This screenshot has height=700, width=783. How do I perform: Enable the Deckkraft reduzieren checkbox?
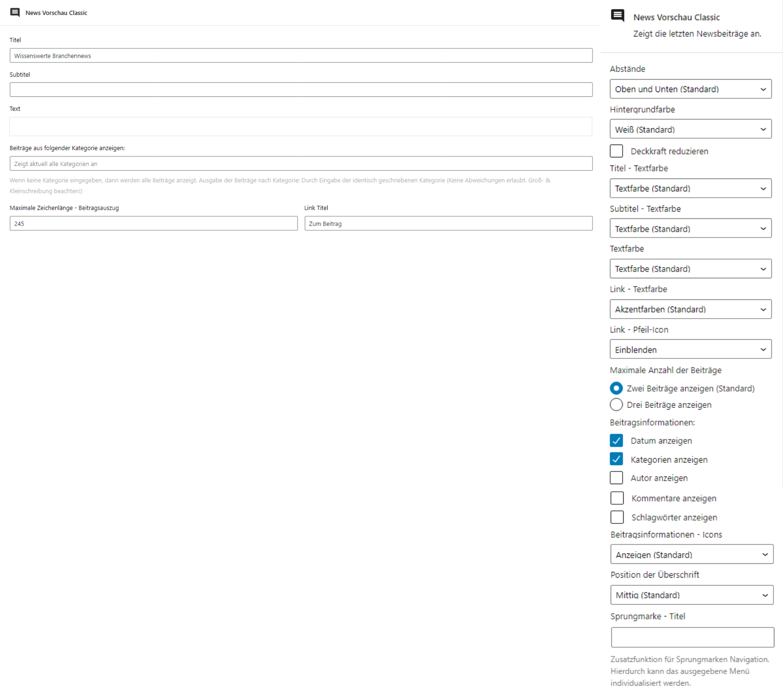pos(617,151)
